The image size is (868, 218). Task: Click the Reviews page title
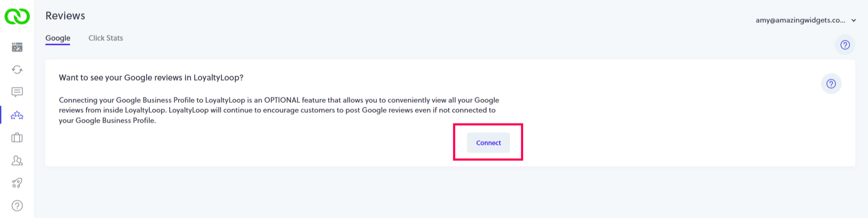[65, 16]
